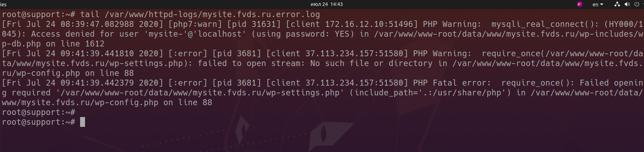Screen dimensions: 644x152
Task: Click client IP 172.16.12.10:51496 in log
Action: (369, 24)
